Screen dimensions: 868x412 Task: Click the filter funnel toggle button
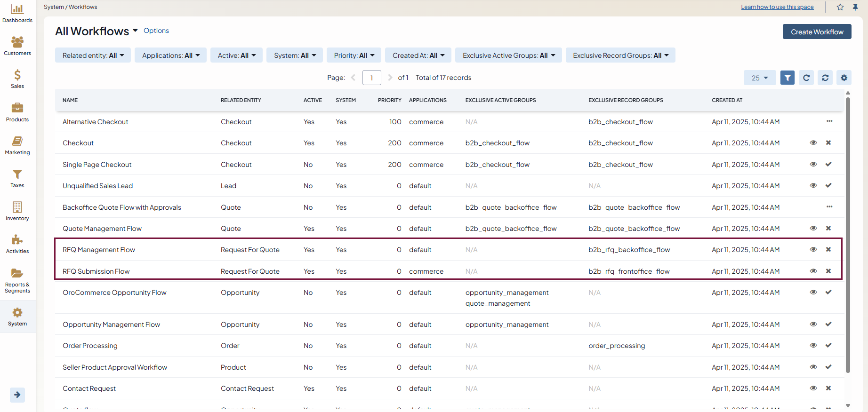[787, 78]
